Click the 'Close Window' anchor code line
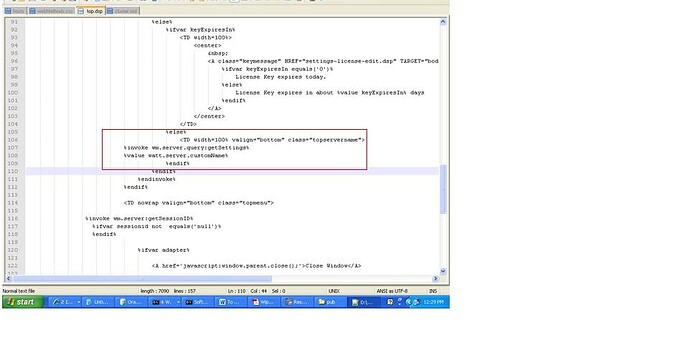The image size is (690, 362). point(256,266)
